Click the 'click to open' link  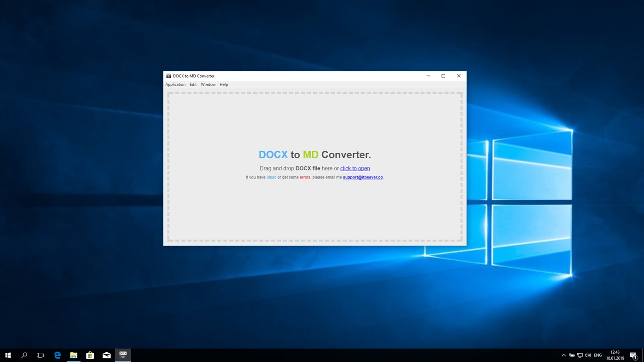[x=355, y=168]
